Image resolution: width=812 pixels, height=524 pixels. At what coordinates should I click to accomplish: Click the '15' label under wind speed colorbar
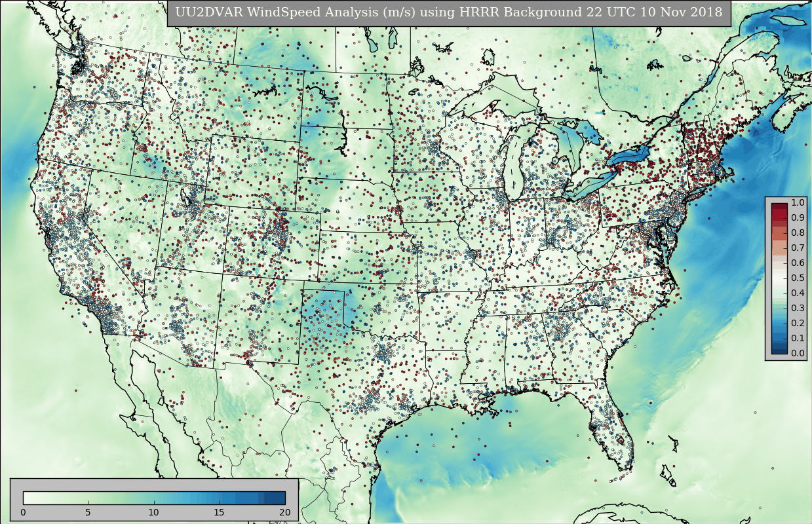click(220, 512)
